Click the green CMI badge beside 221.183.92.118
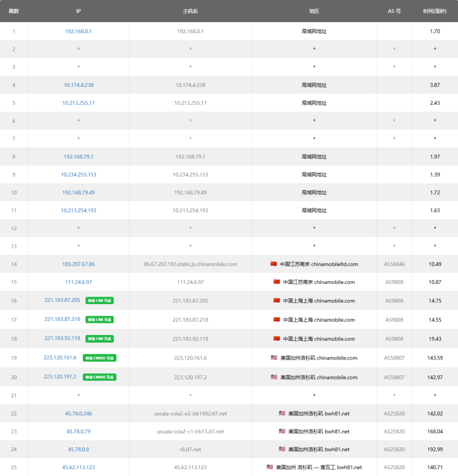 point(99,338)
